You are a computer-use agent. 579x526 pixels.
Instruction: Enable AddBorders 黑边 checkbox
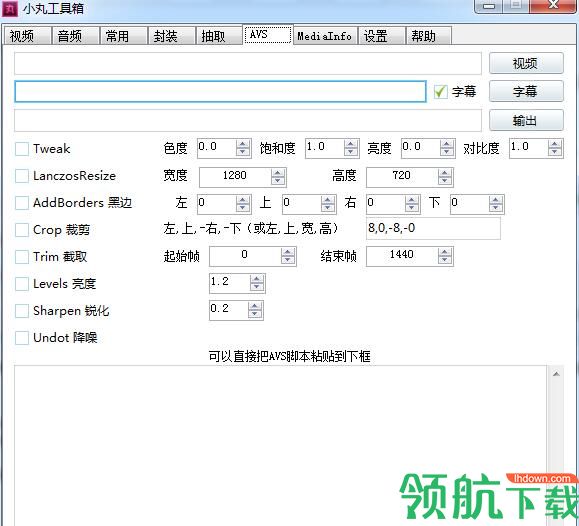tap(22, 203)
